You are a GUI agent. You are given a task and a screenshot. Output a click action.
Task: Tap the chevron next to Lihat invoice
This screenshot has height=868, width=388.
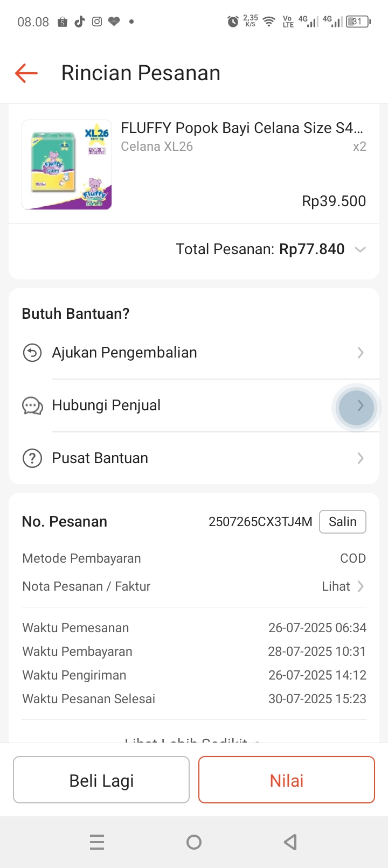tap(361, 586)
